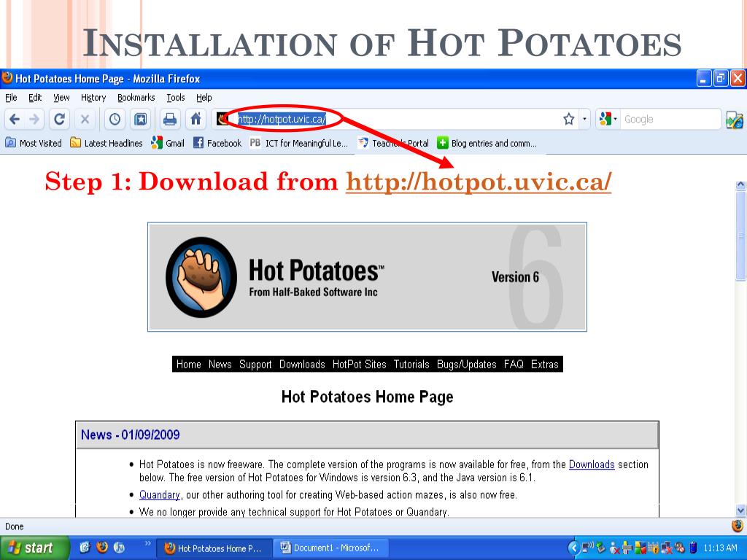Viewport: 747px width, 560px height.
Task: Open the Bookmarks toolbar icon
Action: 141,119
